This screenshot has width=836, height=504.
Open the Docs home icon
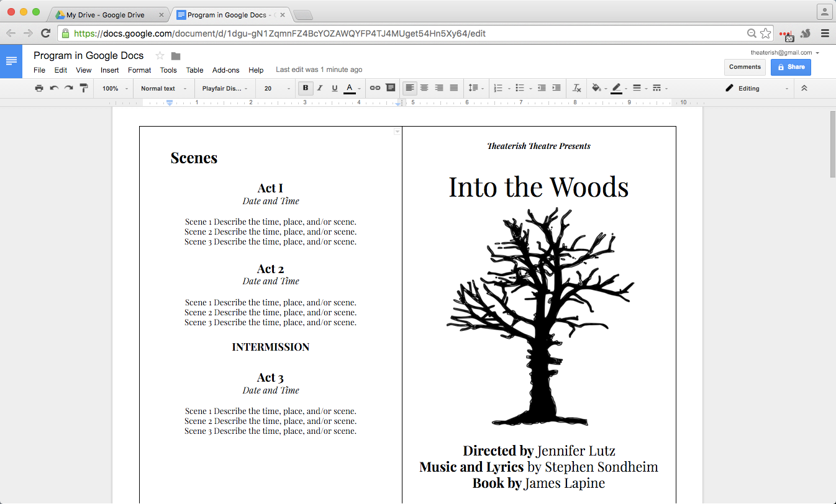(11, 61)
